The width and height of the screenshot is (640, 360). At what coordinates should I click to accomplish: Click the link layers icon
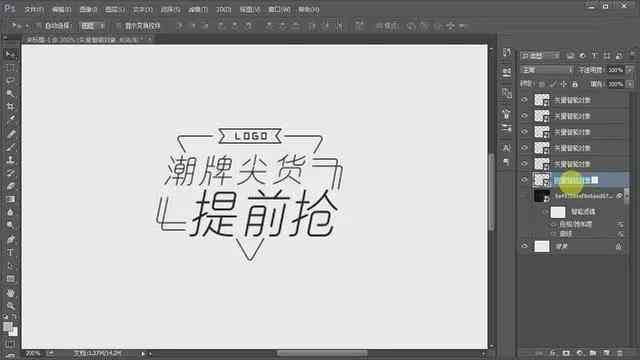coord(539,353)
